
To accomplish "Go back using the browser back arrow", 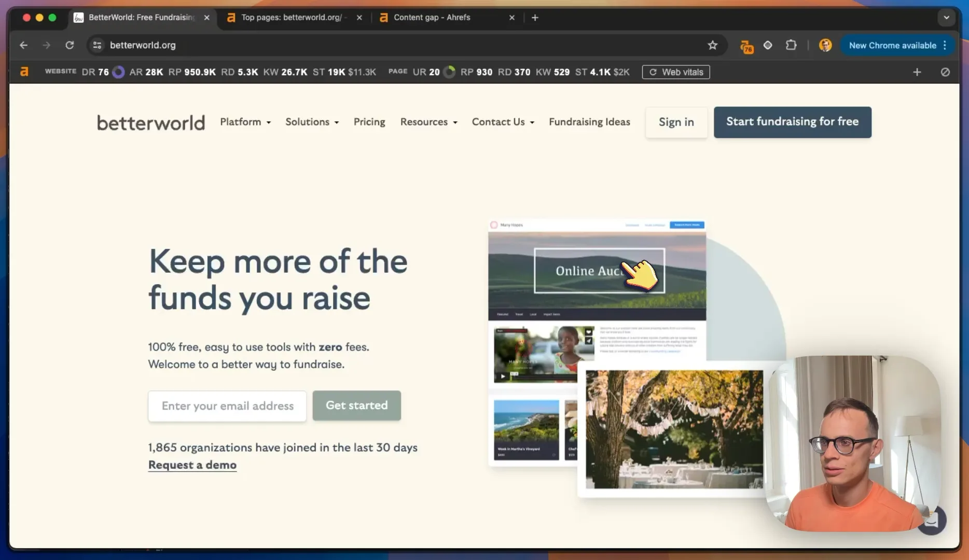I will coord(23,45).
